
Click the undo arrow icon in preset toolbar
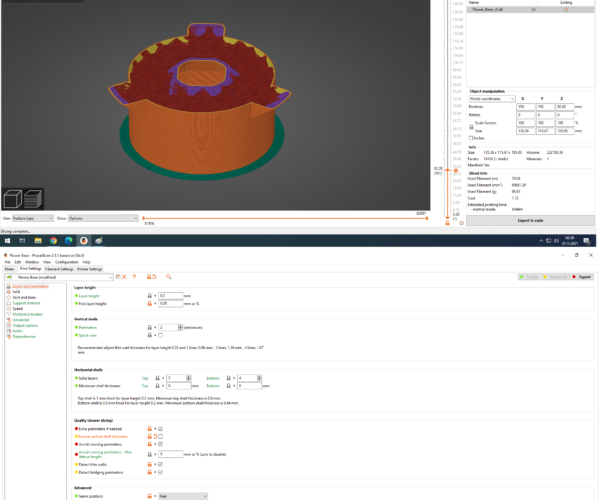pos(154,277)
